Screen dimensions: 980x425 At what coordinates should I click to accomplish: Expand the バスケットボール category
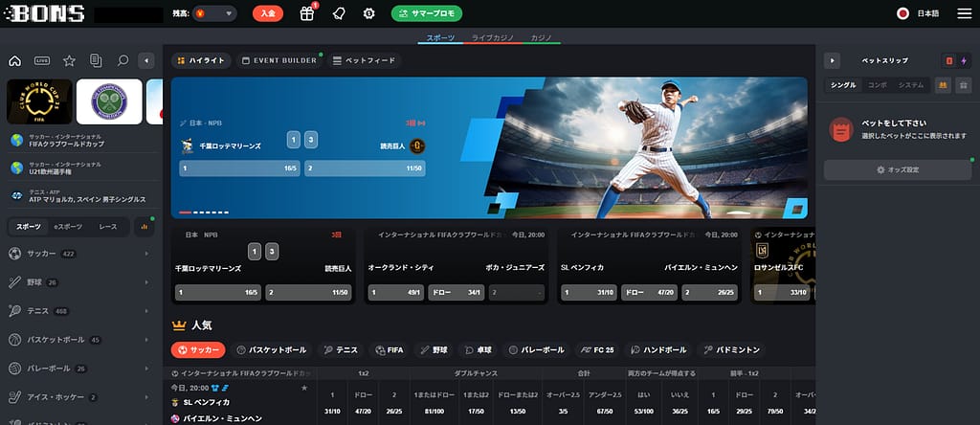tap(80, 340)
